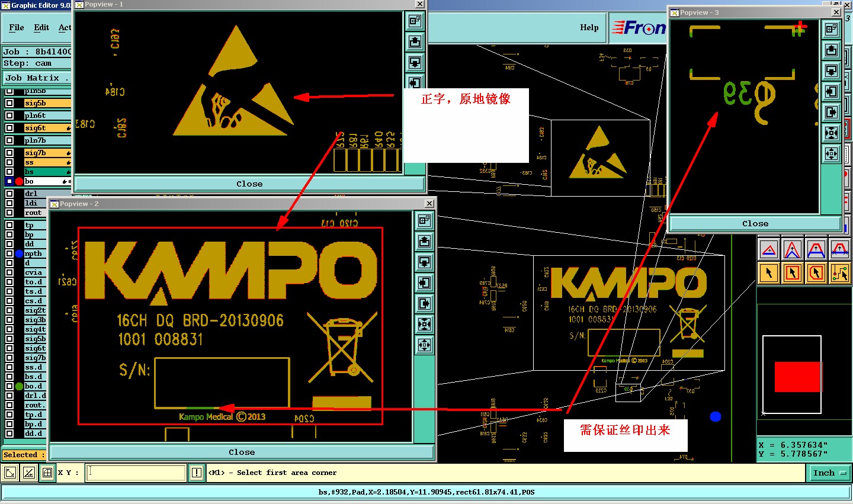Select layer name ss.d in the list
Image resolution: width=853 pixels, height=504 pixels.
coord(35,367)
